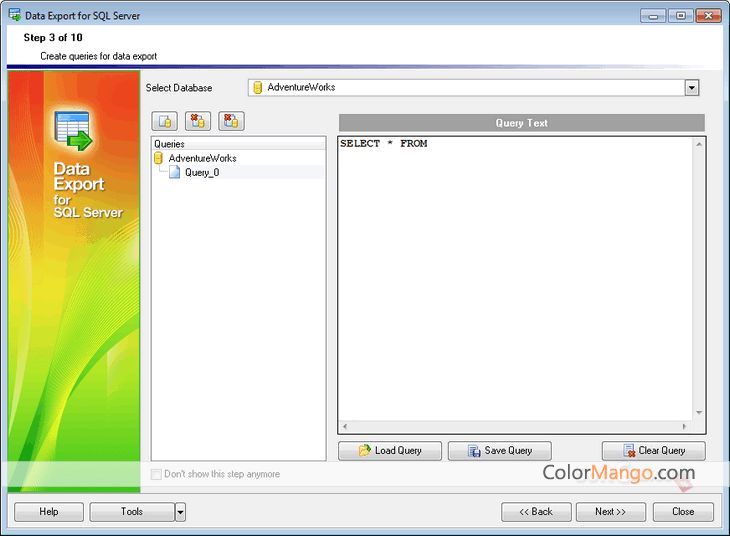Click the Load Query button
The image size is (730, 536).
(390, 451)
